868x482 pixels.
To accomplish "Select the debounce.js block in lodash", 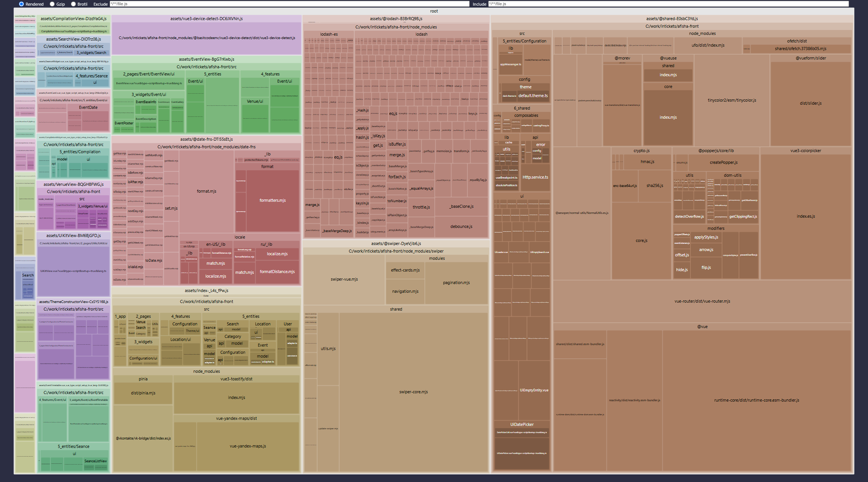I will click(461, 226).
